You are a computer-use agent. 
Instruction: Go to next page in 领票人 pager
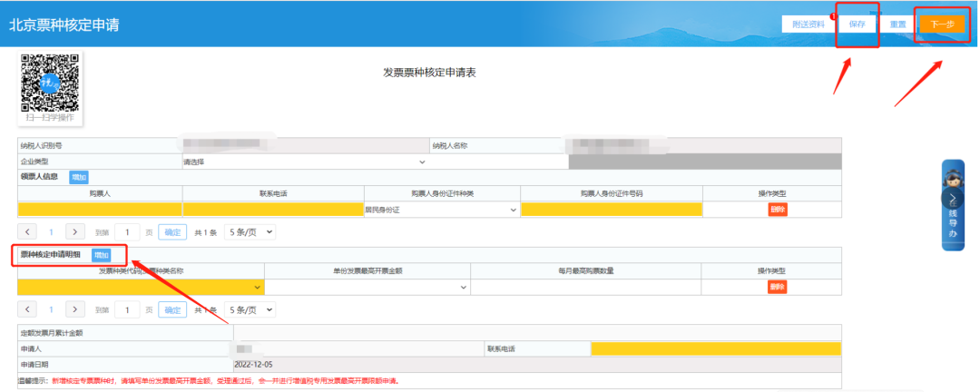(75, 232)
